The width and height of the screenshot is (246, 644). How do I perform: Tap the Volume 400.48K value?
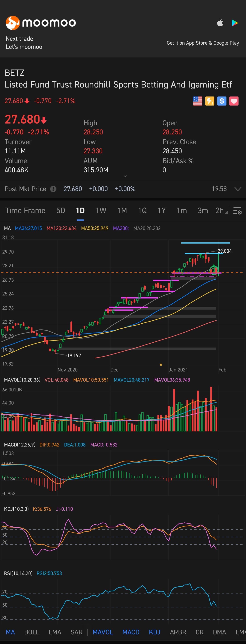(16, 170)
